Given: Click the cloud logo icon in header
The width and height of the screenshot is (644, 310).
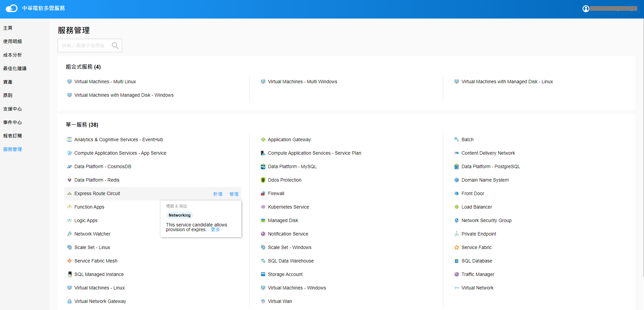Looking at the screenshot, I should pos(11,8).
